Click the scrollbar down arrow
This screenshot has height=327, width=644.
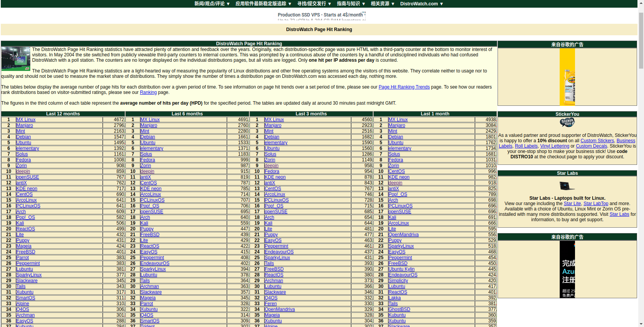pos(641,324)
